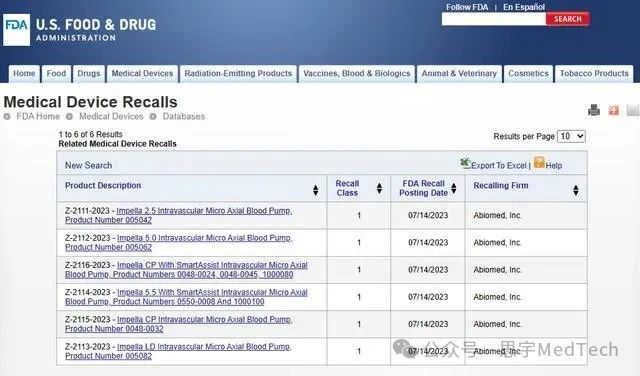Open Results per Page dropdown
640x376 pixels.
click(571, 136)
